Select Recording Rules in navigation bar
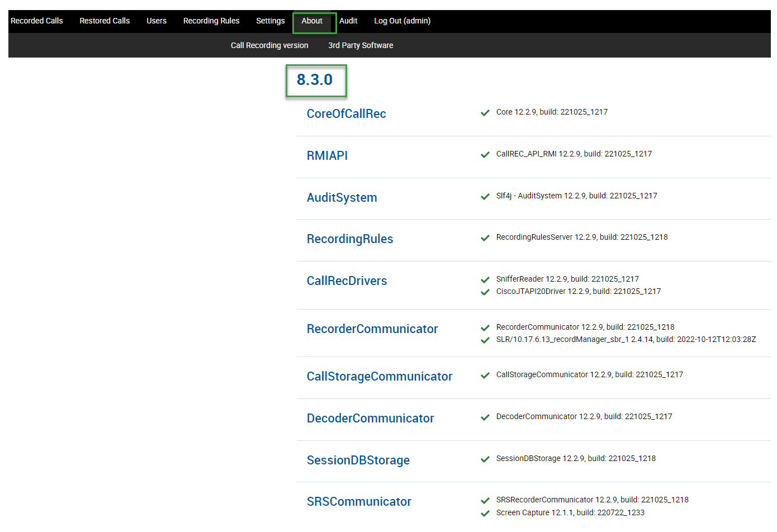 pyautogui.click(x=211, y=21)
